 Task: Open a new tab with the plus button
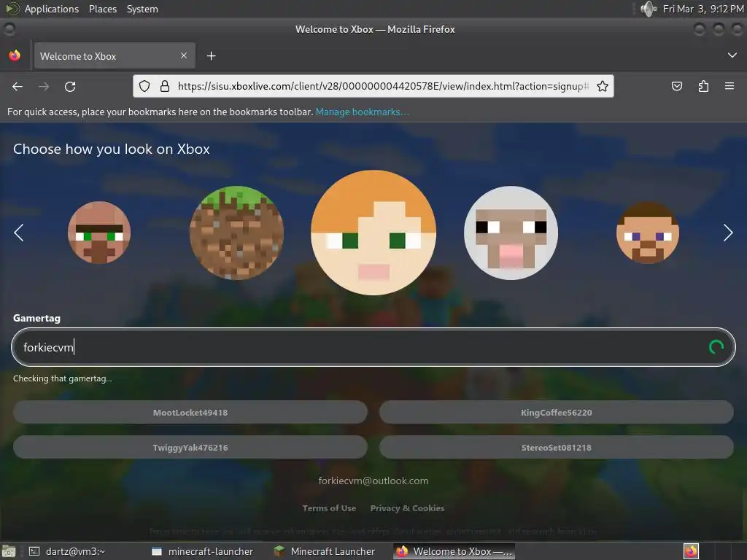[x=211, y=56]
